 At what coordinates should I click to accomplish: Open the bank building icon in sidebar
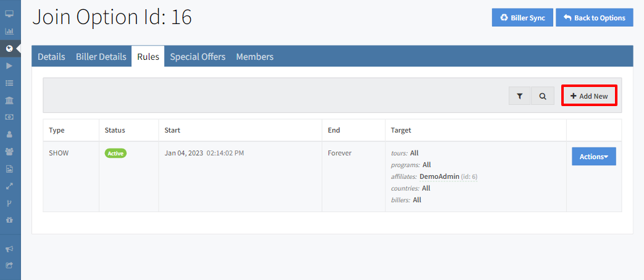tap(9, 100)
